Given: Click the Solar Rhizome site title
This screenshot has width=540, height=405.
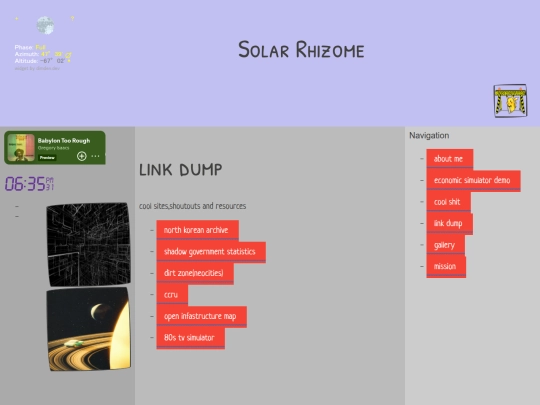Looking at the screenshot, I should point(301,50).
